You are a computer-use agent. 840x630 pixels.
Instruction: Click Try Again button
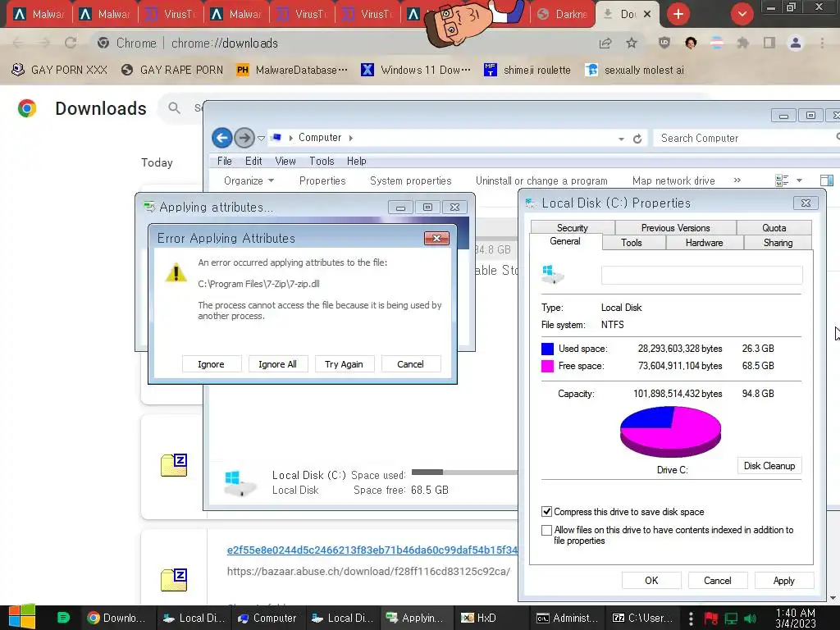pyautogui.click(x=344, y=364)
